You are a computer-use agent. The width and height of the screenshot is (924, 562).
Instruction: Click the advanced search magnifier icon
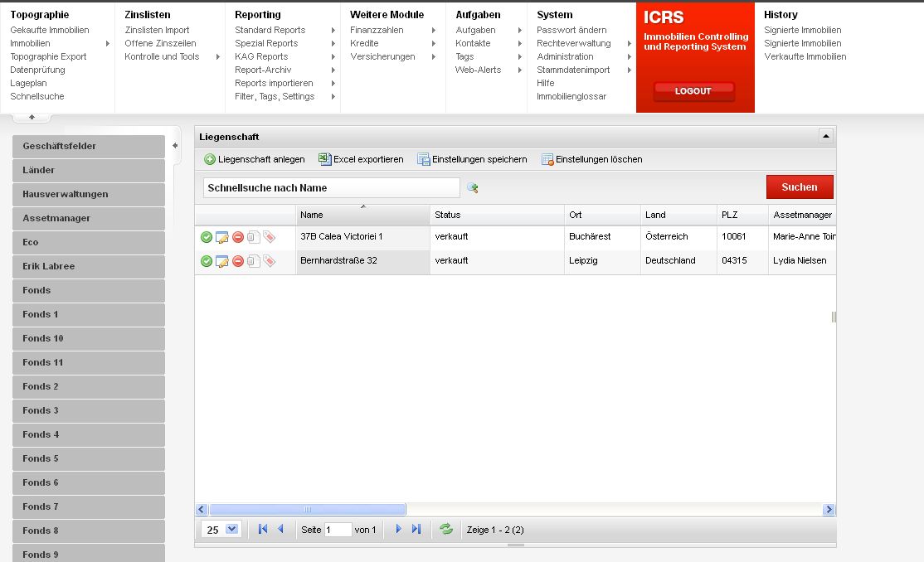tap(473, 188)
